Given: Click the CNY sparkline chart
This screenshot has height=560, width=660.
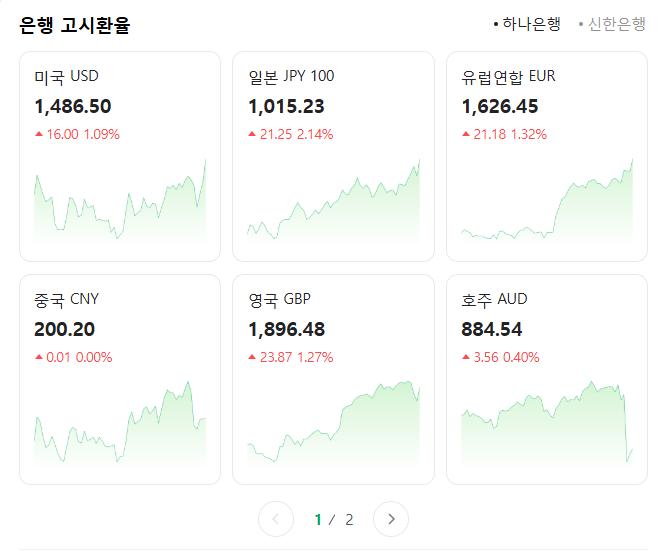Looking at the screenshot, I should click(x=120, y=423).
